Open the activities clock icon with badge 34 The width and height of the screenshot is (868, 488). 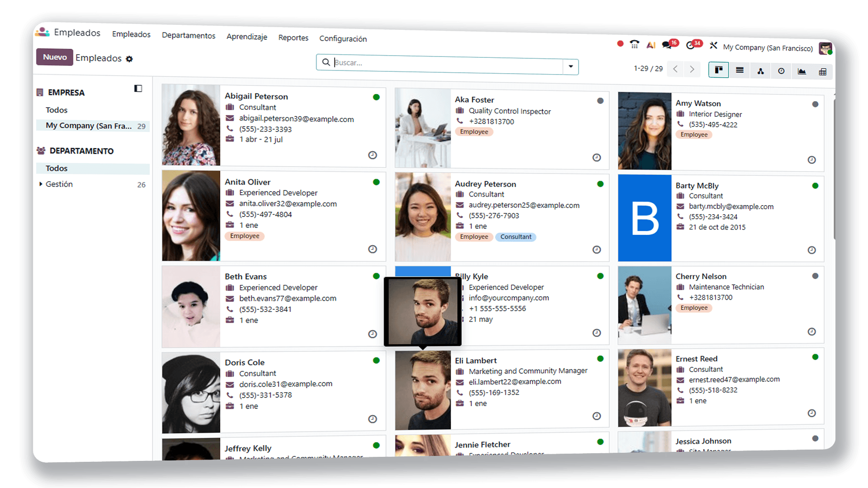click(x=693, y=44)
